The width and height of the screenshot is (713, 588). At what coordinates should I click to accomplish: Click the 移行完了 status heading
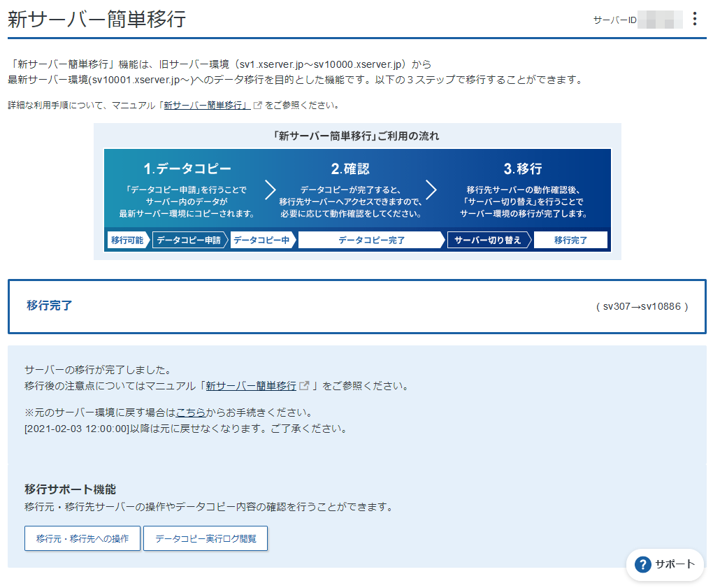[x=49, y=305]
